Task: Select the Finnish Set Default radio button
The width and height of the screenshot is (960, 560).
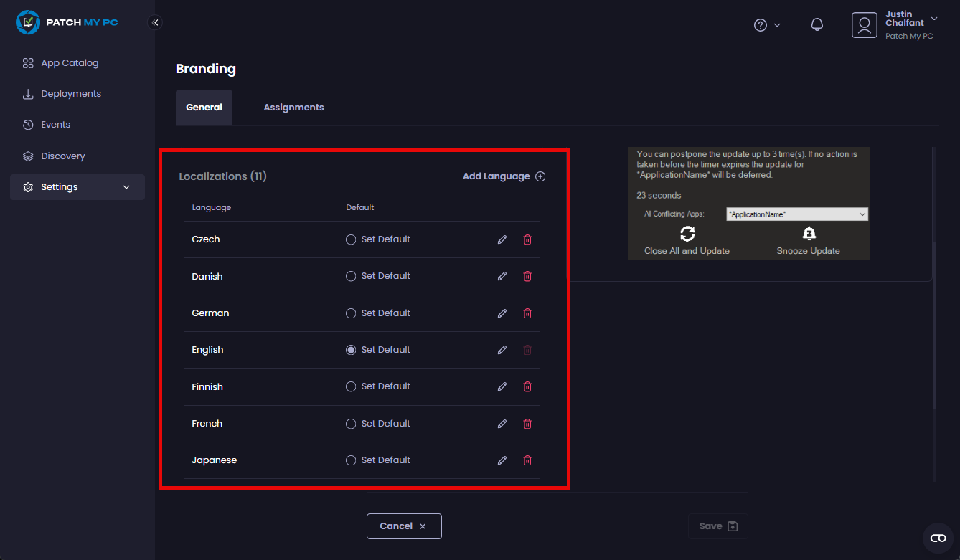Action: click(x=351, y=386)
